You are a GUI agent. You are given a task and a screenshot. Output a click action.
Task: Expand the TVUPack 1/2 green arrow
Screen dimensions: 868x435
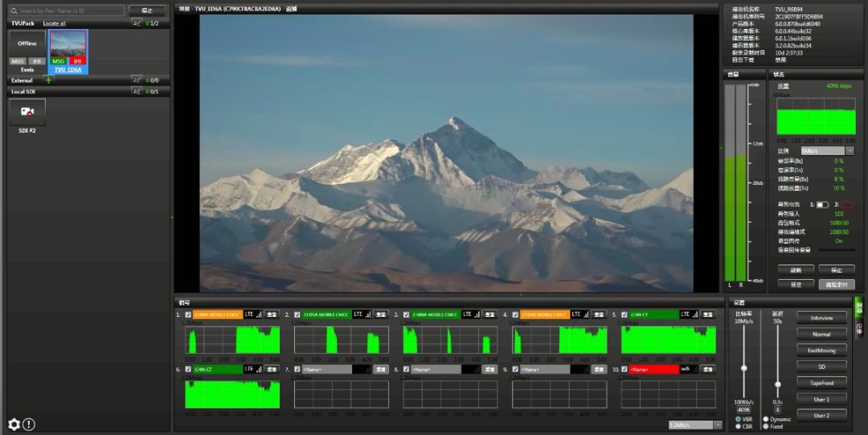click(x=148, y=23)
